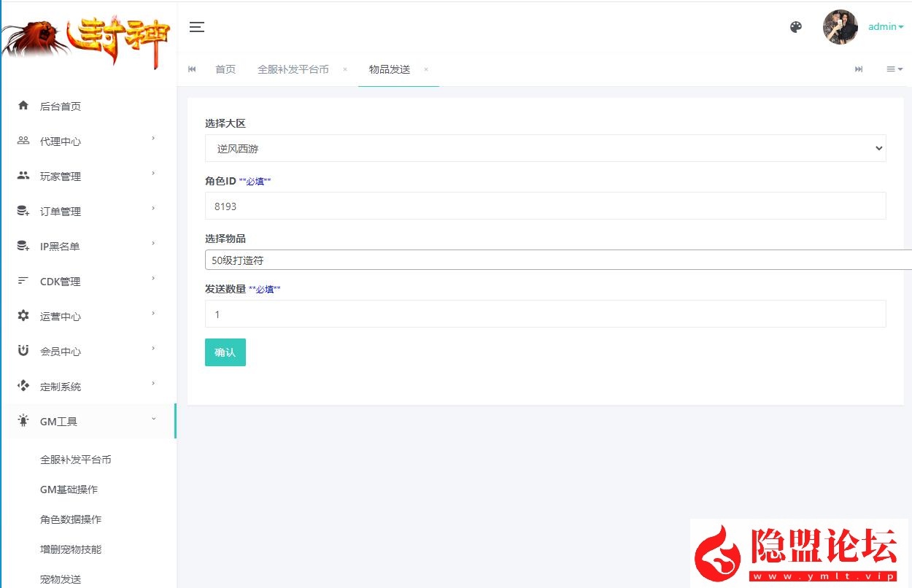Click the 角色ID input field
Viewport: 912px width, 588px height.
[545, 206]
